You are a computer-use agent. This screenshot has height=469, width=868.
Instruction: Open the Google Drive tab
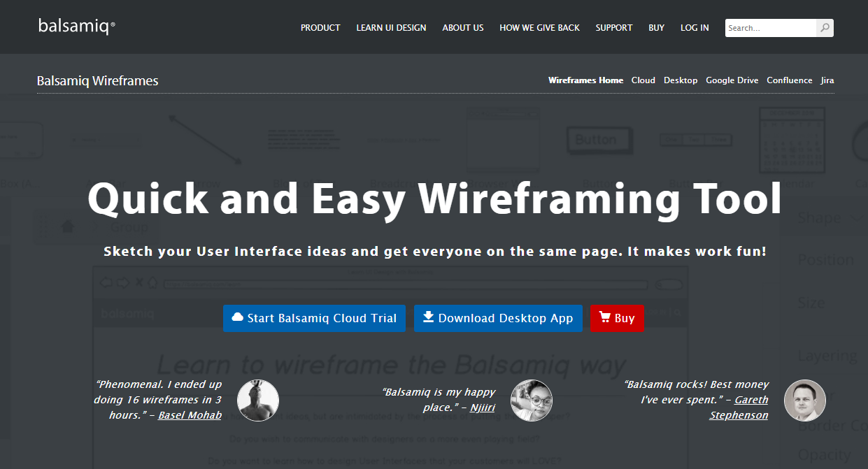click(732, 80)
